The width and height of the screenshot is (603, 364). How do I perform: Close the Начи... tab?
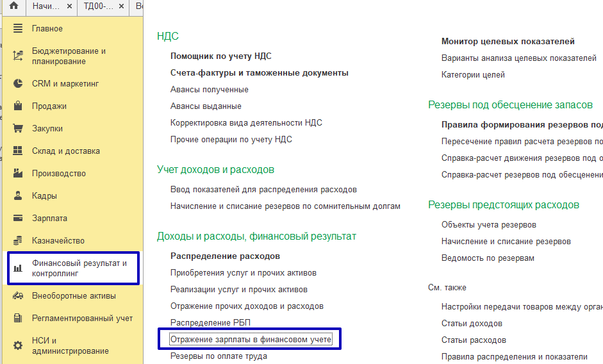click(x=69, y=6)
